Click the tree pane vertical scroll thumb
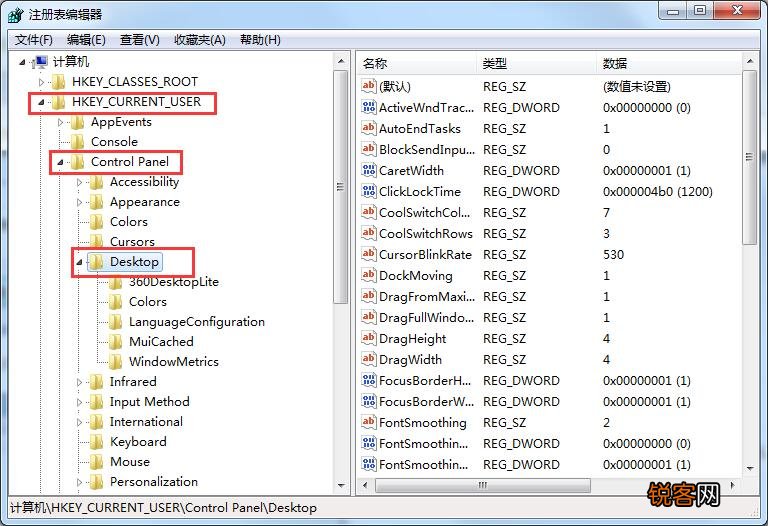This screenshot has height=526, width=768. click(x=341, y=187)
